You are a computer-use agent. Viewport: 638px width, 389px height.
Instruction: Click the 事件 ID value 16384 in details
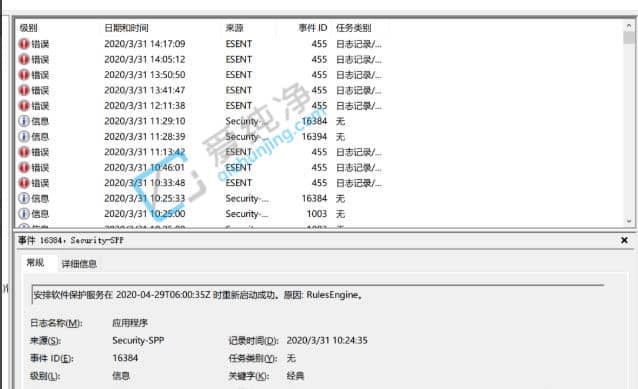pyautogui.click(x=125, y=358)
